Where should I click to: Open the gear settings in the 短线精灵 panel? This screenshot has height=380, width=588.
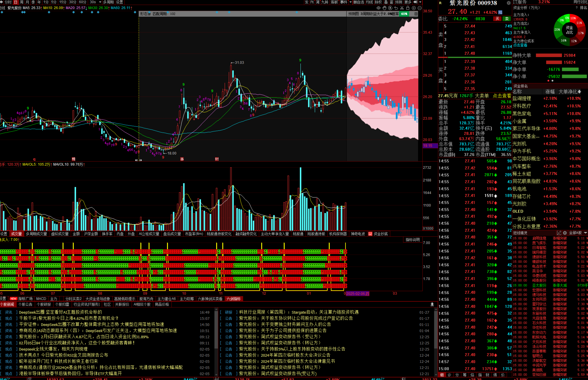coord(565,233)
